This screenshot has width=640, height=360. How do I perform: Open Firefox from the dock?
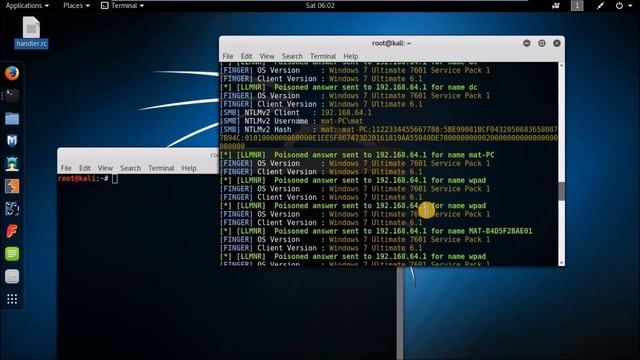point(12,73)
